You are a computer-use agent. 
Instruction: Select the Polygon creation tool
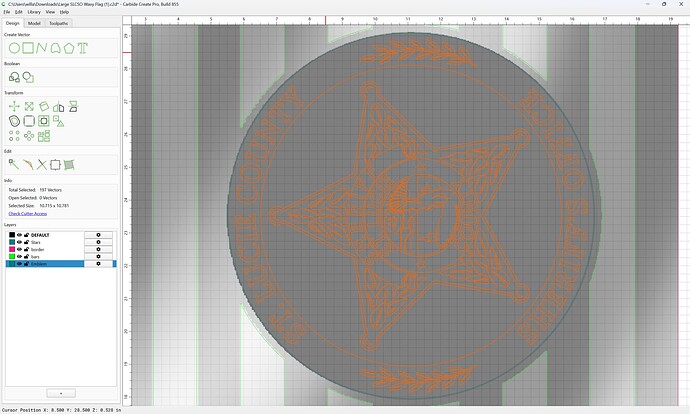[x=69, y=48]
